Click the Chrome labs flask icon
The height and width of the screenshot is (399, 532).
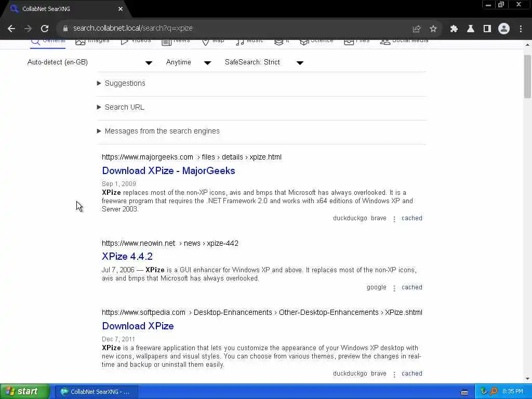click(x=471, y=29)
